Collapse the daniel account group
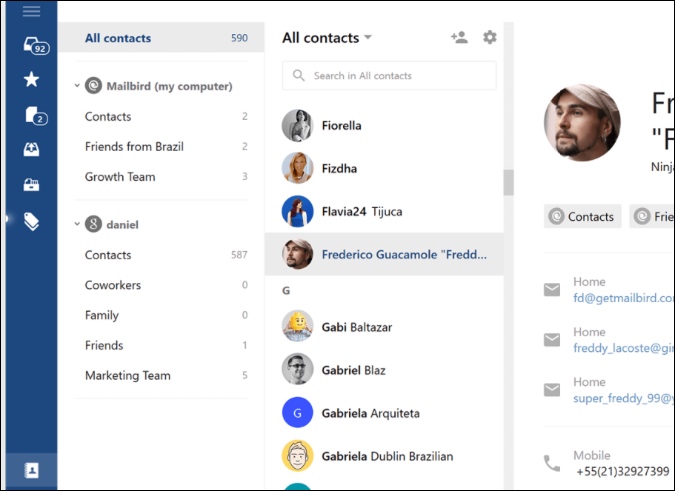 pos(78,225)
